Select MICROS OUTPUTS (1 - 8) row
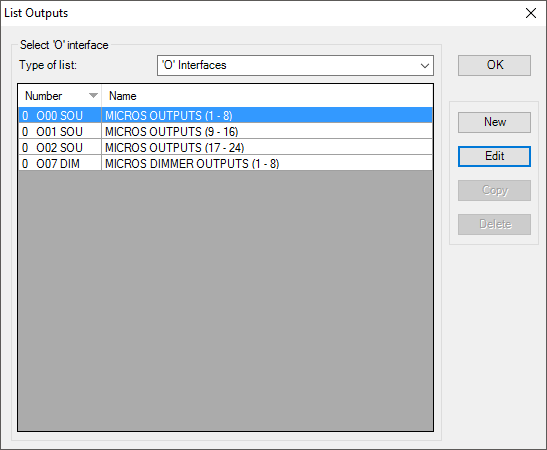 (x=225, y=115)
